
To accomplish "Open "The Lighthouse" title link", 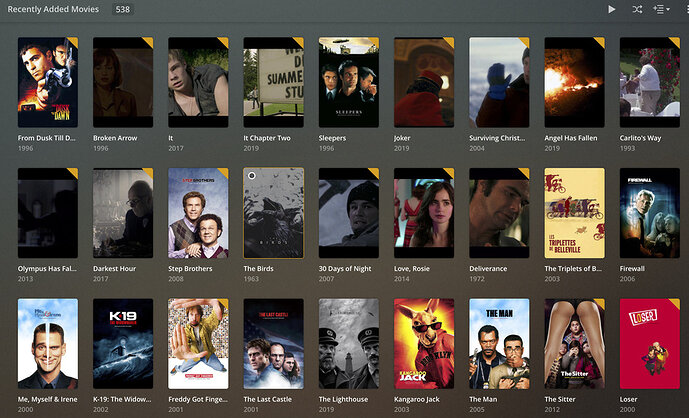I will point(343,400).
